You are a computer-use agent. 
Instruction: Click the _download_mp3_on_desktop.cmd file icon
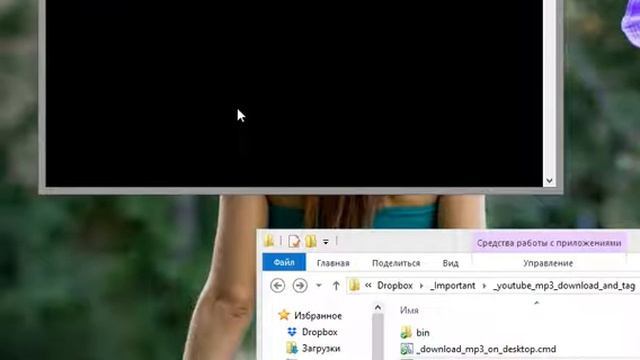407,349
